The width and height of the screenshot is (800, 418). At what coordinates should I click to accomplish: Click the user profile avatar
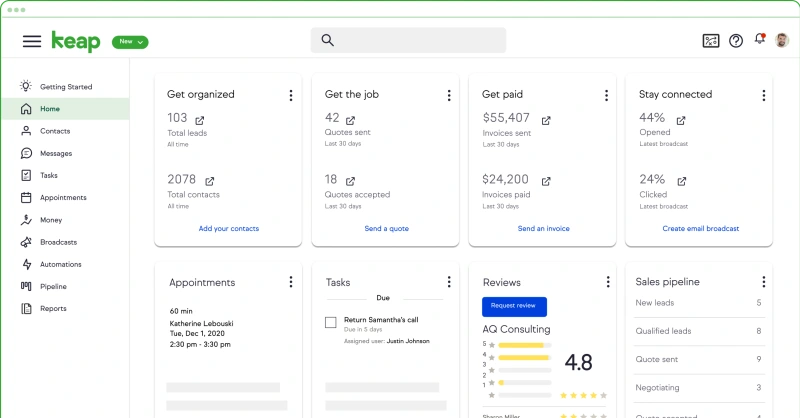pyautogui.click(x=782, y=41)
